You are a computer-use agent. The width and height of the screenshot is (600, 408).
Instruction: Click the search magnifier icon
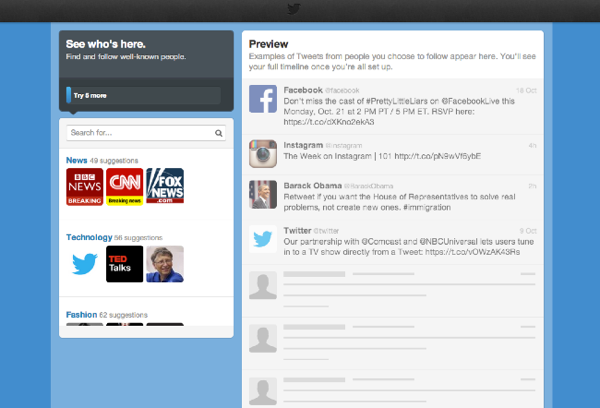click(218, 133)
